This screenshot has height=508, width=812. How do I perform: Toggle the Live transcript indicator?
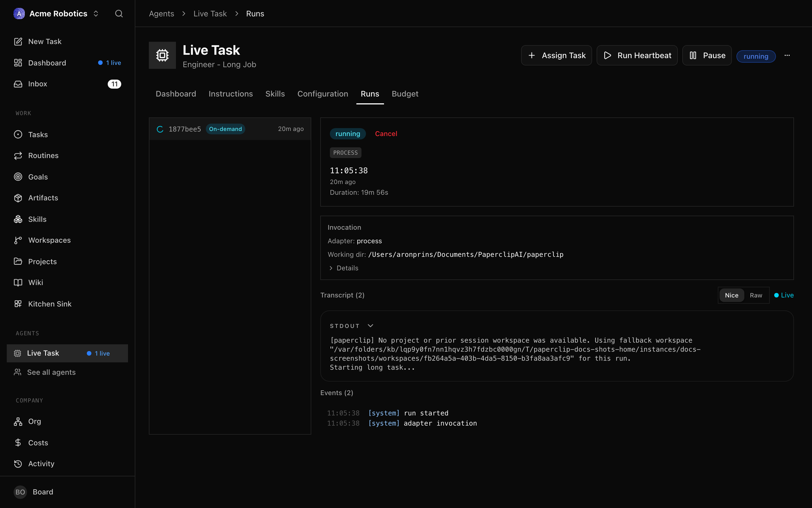point(784,295)
